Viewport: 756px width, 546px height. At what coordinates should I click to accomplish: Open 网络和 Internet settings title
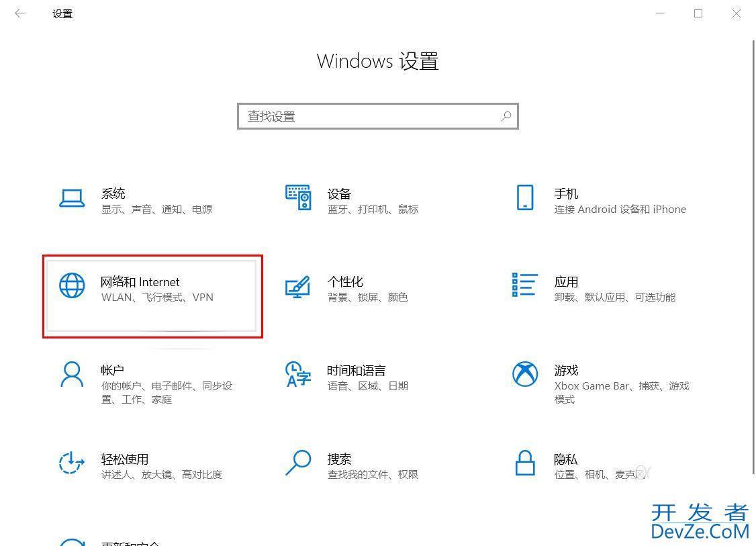(140, 281)
